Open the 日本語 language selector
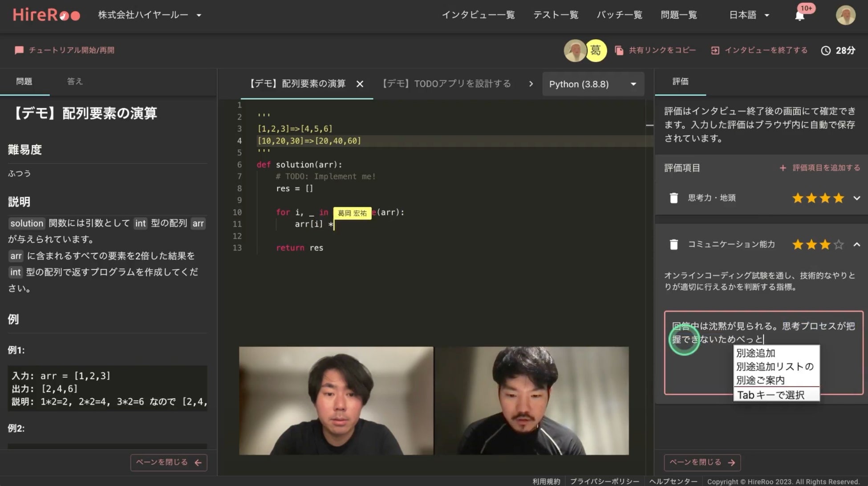 click(749, 15)
